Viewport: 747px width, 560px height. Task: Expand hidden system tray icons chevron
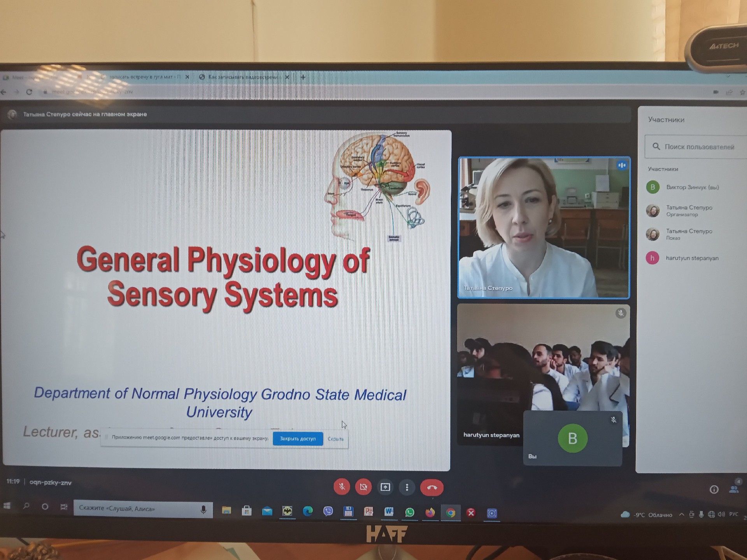pyautogui.click(x=682, y=514)
